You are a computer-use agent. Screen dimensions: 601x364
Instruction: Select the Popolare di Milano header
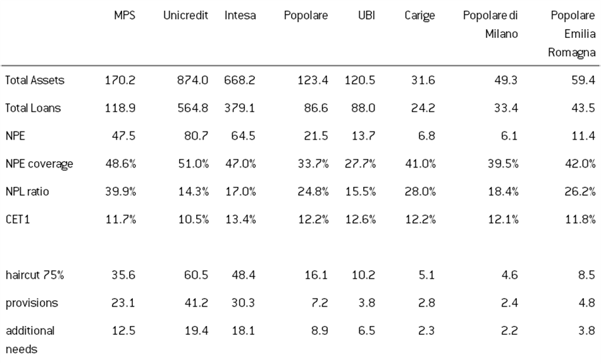point(491,25)
